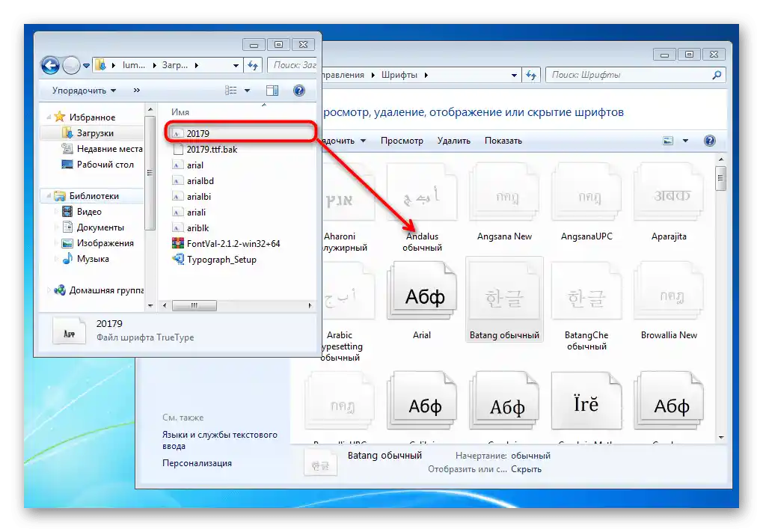Select the Arial font family
763x532 pixels.
tap(422, 300)
